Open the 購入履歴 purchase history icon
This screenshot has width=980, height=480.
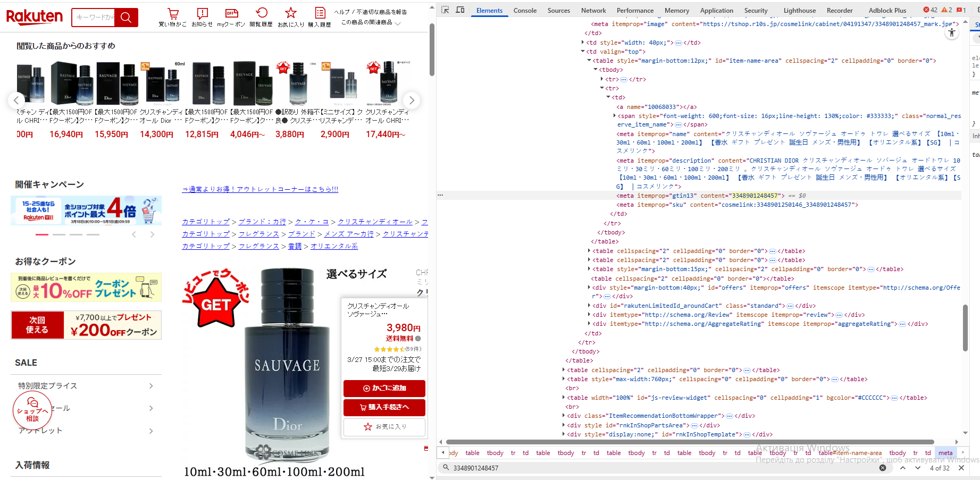coord(320,17)
